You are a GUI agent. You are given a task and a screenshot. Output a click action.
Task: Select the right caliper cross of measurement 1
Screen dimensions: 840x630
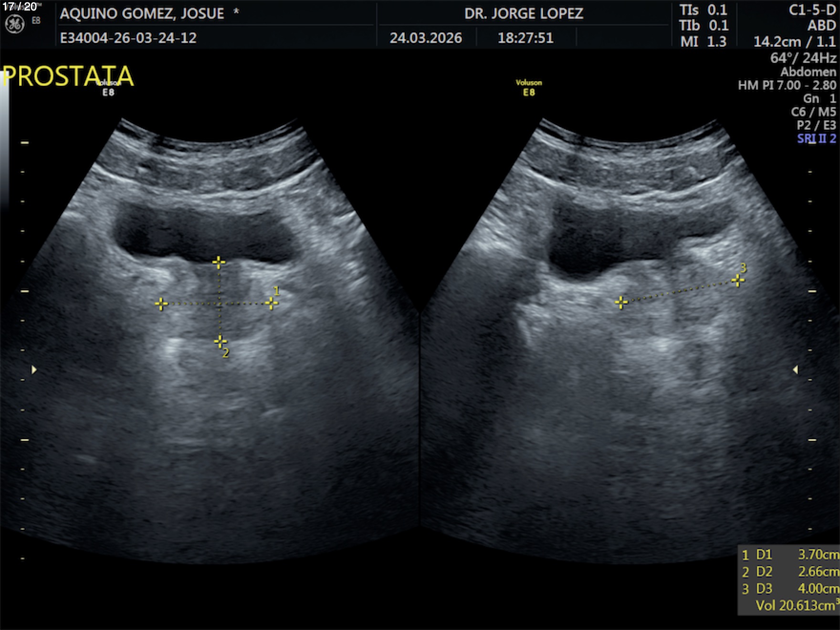[x=271, y=303]
